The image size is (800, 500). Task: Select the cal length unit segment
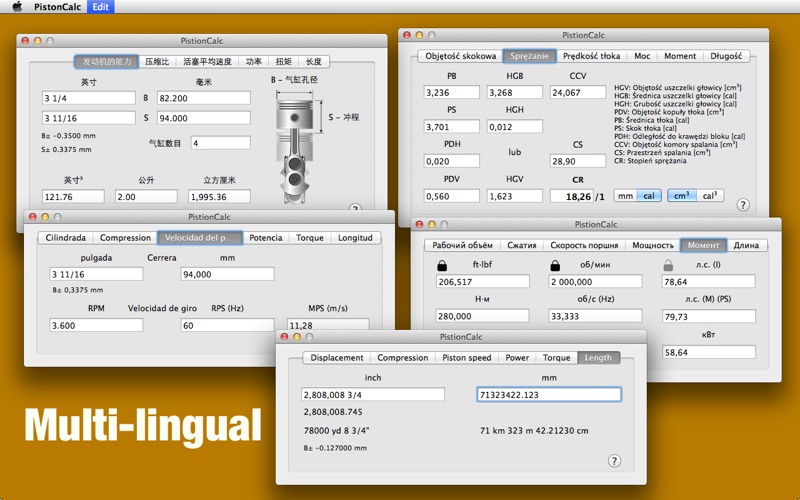click(x=649, y=196)
